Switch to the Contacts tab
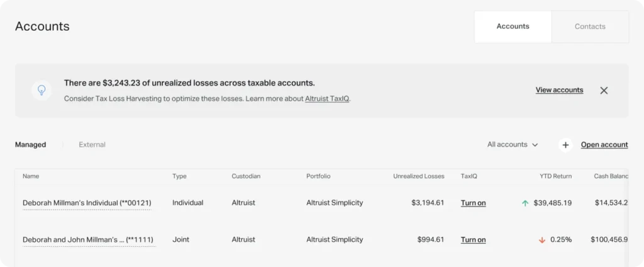The height and width of the screenshot is (267, 644). 590,26
